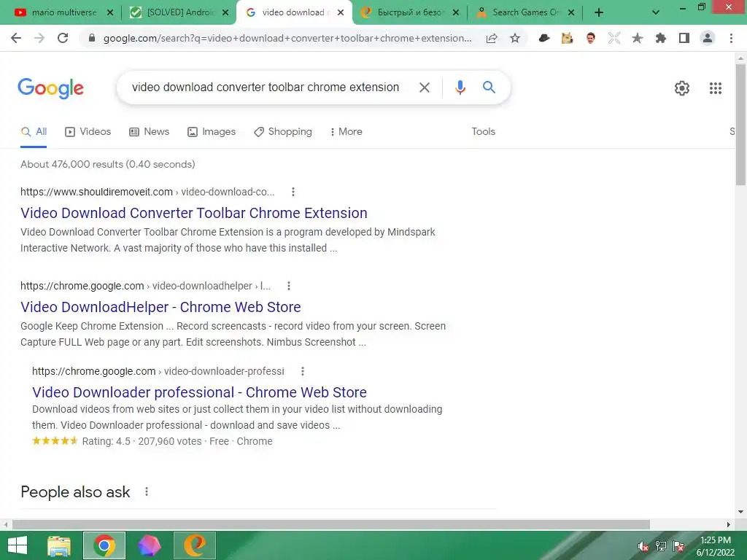
Task: Close the [SOLVED] Android tab
Action: [226, 12]
